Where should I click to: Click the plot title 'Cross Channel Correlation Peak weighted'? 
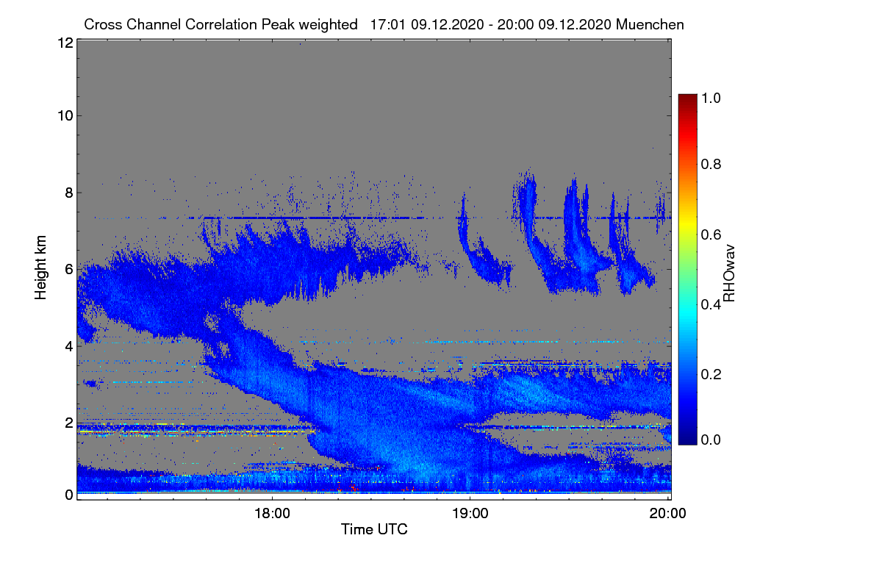coord(220,24)
